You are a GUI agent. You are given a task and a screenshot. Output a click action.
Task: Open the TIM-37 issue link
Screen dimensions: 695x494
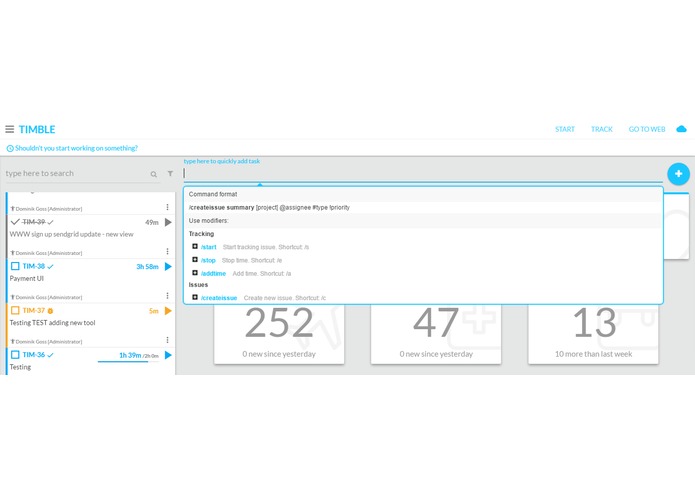pos(34,311)
